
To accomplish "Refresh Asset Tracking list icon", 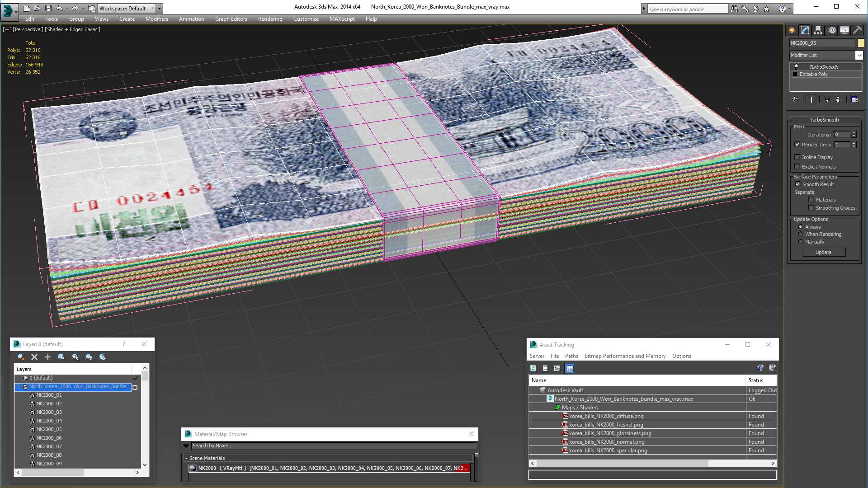I will [x=533, y=368].
